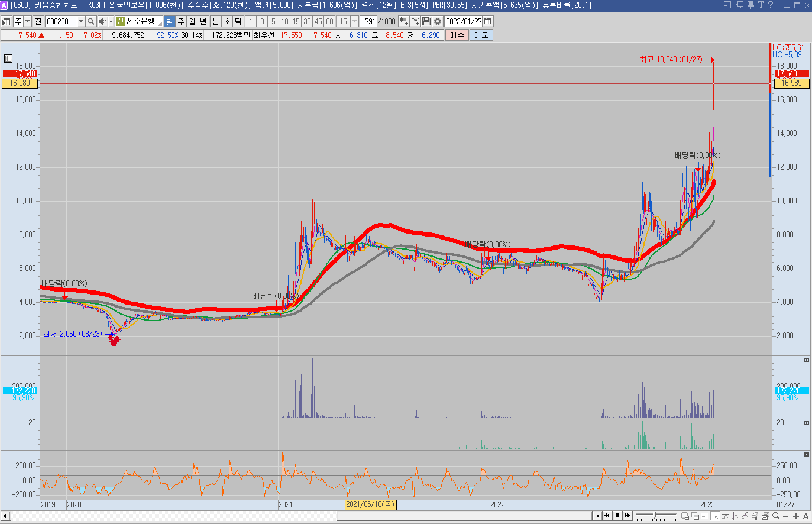Open chart settings gear icon
812x524 pixels.
[x=438, y=21]
